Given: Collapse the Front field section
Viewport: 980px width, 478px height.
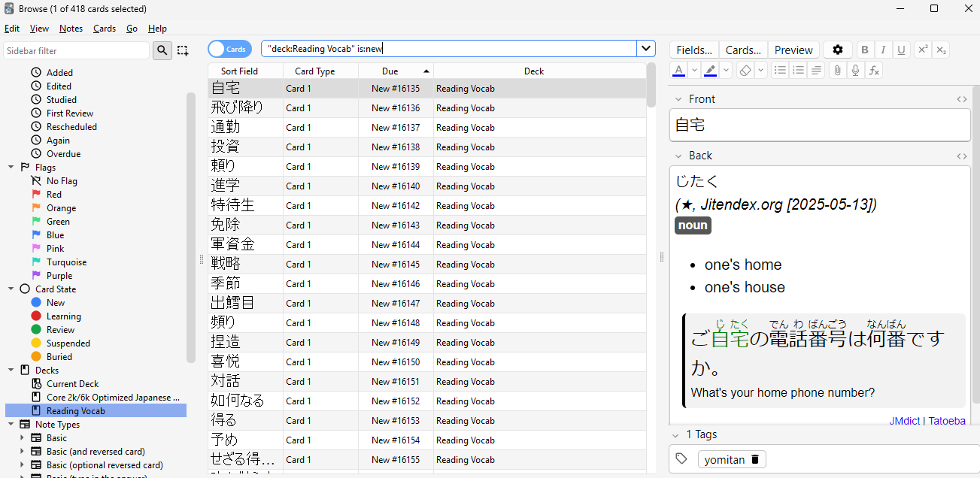Looking at the screenshot, I should pyautogui.click(x=678, y=99).
